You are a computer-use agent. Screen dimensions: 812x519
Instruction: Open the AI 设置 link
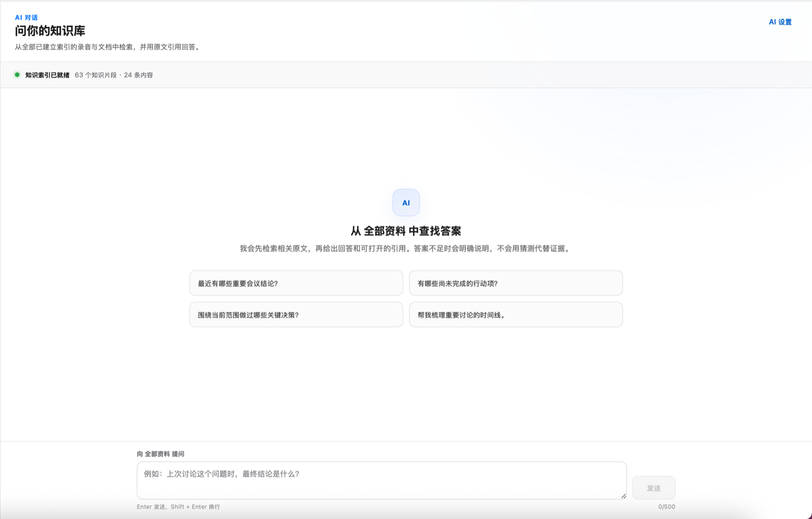point(780,22)
